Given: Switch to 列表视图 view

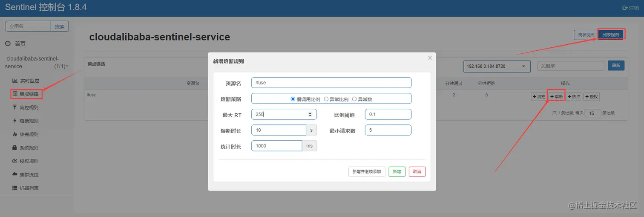Looking at the screenshot, I should point(611,35).
